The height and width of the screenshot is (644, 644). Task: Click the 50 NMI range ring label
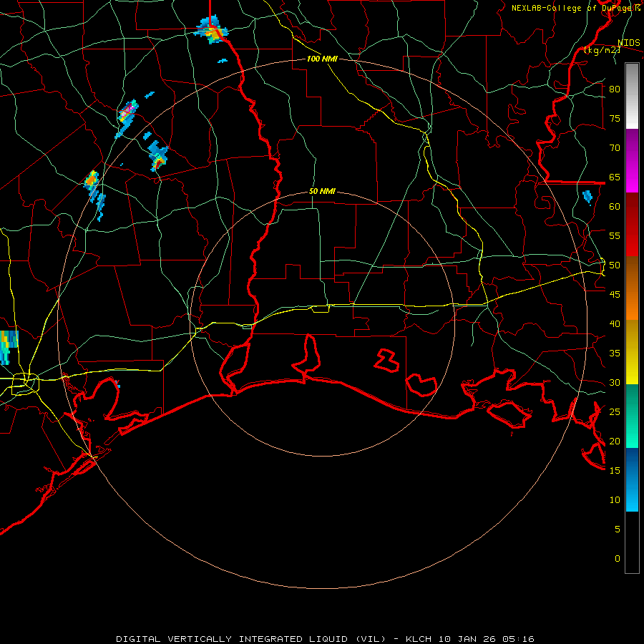(x=322, y=191)
